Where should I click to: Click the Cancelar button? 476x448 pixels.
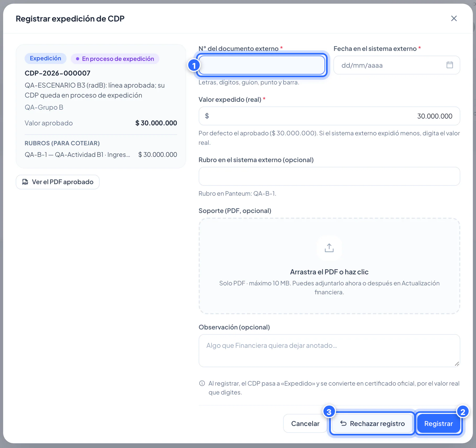tap(305, 423)
